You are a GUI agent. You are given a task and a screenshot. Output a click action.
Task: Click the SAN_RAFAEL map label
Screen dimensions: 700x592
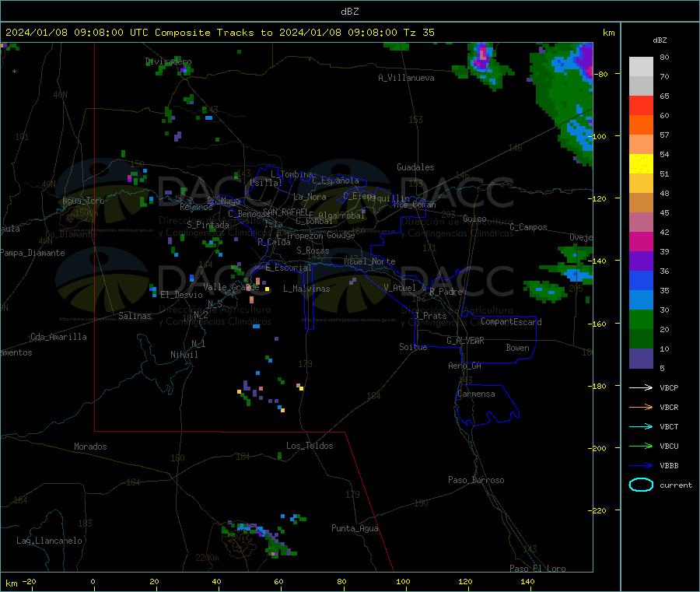tap(285, 212)
